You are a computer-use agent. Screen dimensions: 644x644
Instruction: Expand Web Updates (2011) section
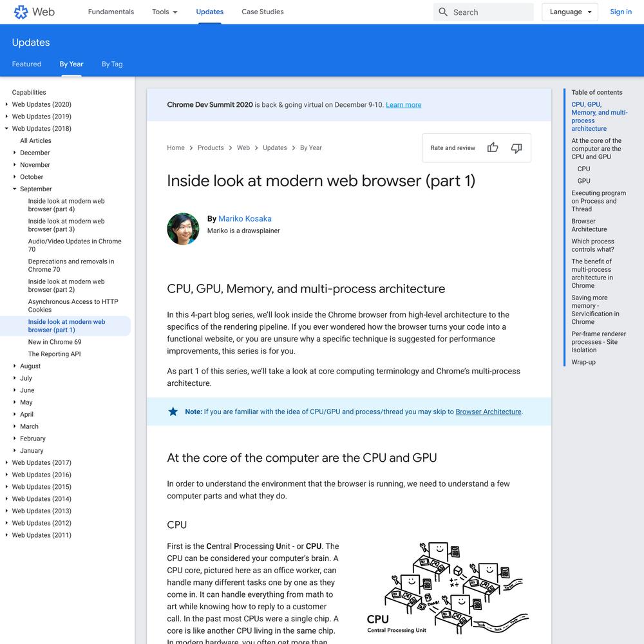6,535
